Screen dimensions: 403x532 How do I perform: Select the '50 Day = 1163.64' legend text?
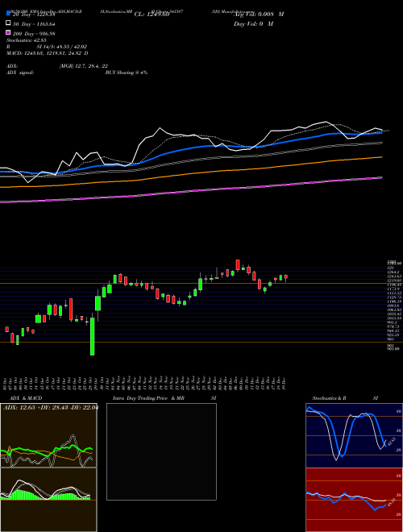tap(34, 24)
